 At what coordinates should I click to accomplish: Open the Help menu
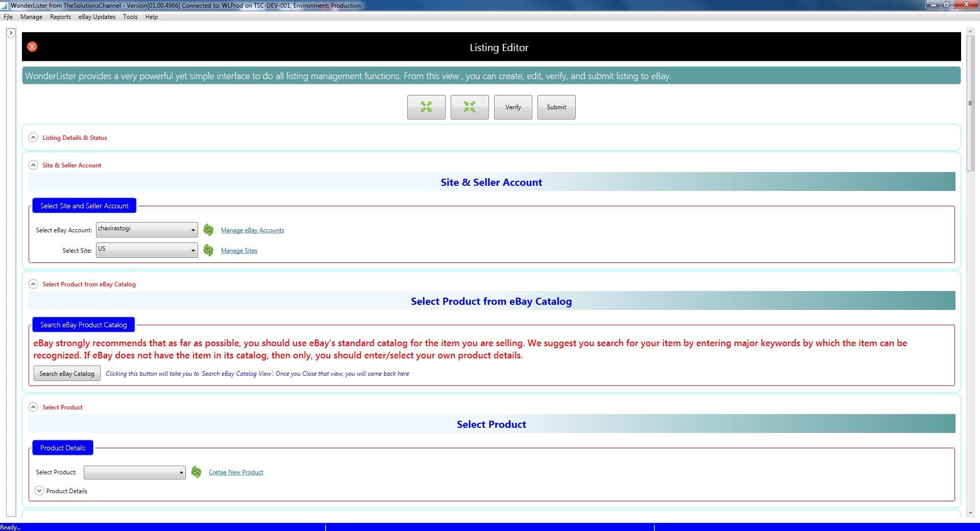[152, 17]
